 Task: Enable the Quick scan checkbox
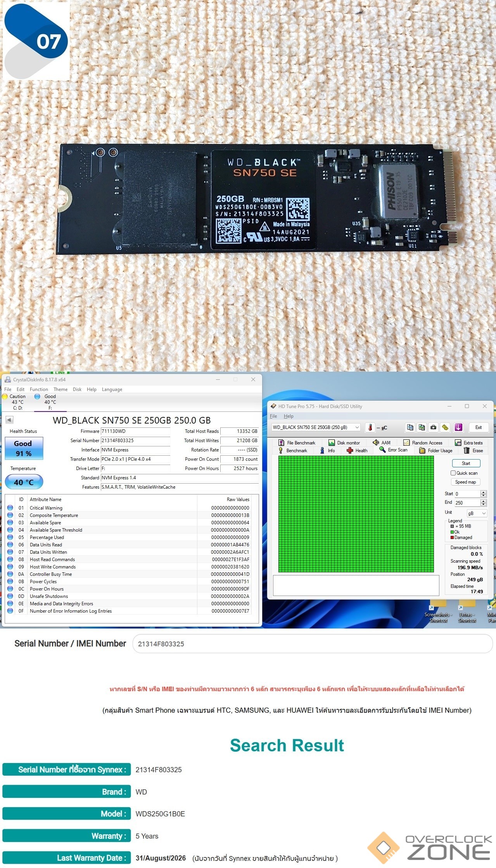click(x=453, y=473)
